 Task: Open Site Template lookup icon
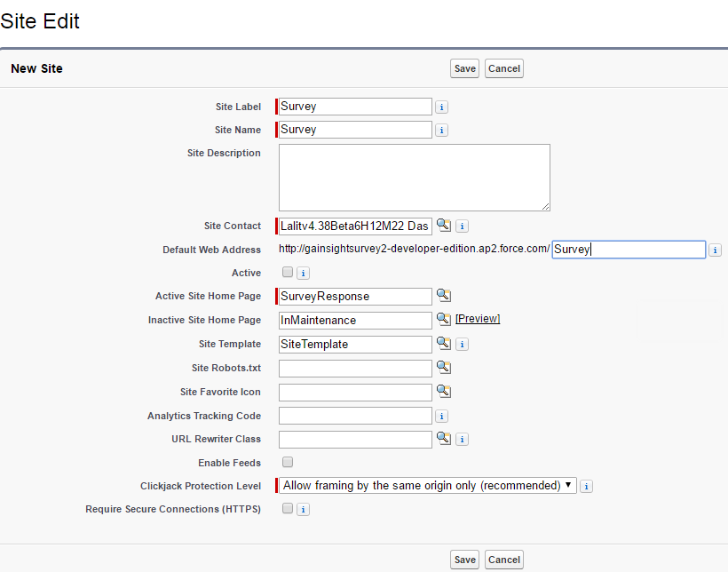tap(443, 343)
